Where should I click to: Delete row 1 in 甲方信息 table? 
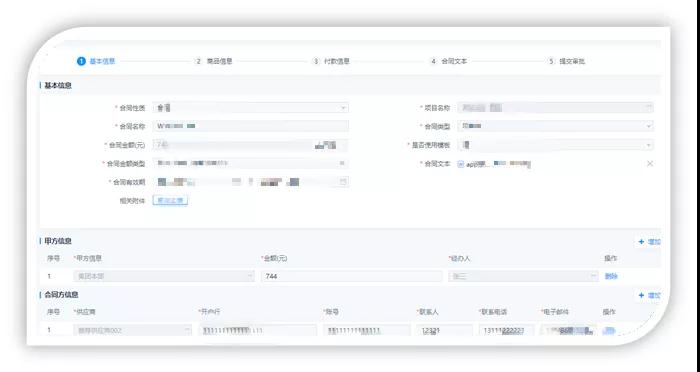[611, 276]
